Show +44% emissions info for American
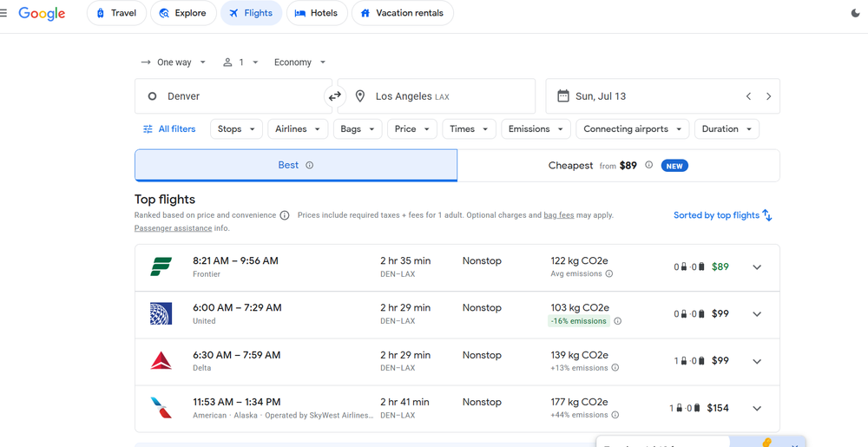 click(x=615, y=415)
